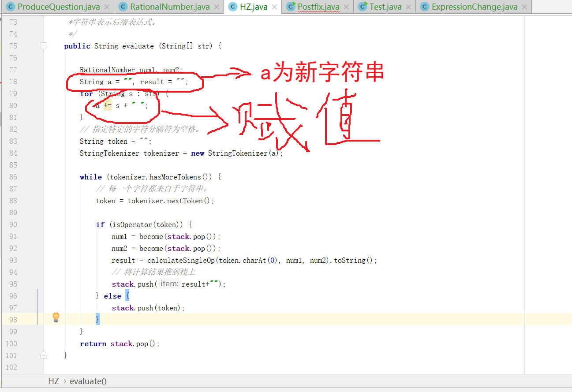Click the class icon on ExpressionChange.java tab
Viewport: 572px width, 392px height.
424,7
